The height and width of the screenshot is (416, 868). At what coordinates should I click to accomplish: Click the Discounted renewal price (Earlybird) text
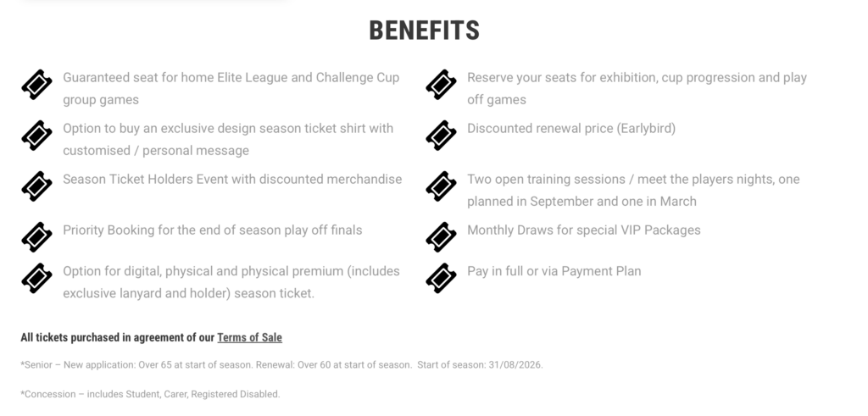pos(570,129)
